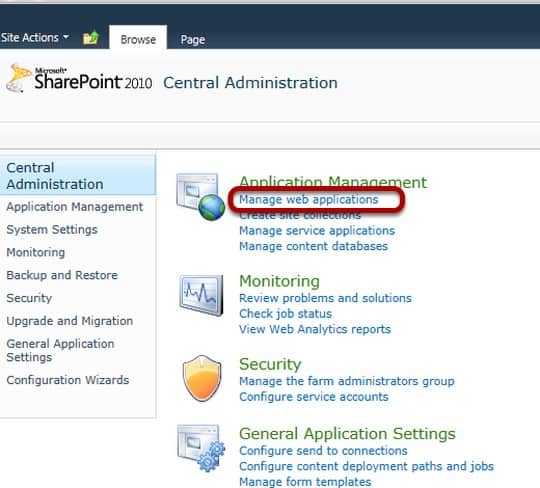Click the Application Management globe icon
Viewport: 540px width, 488px height.
pyautogui.click(x=200, y=197)
